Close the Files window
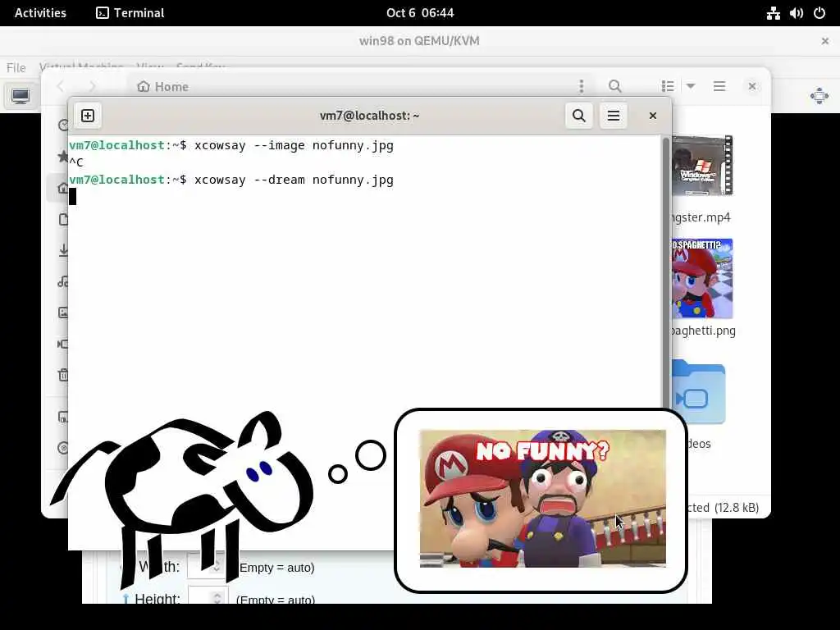 [752, 86]
